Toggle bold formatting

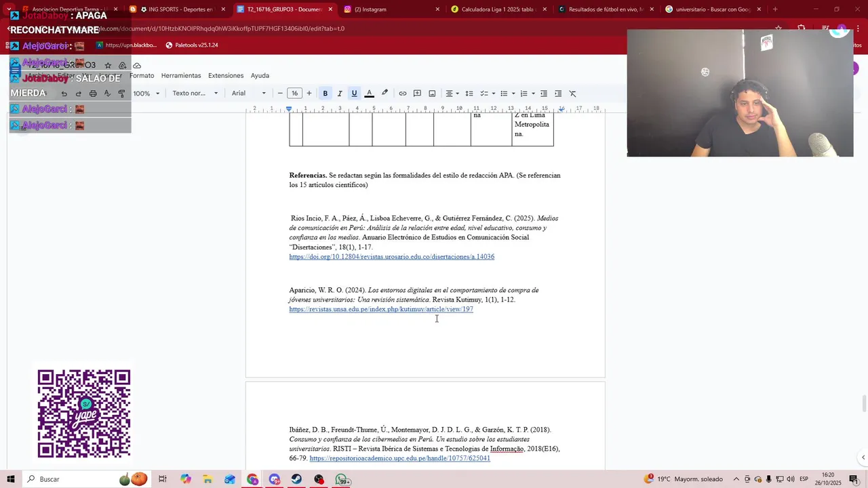(325, 94)
